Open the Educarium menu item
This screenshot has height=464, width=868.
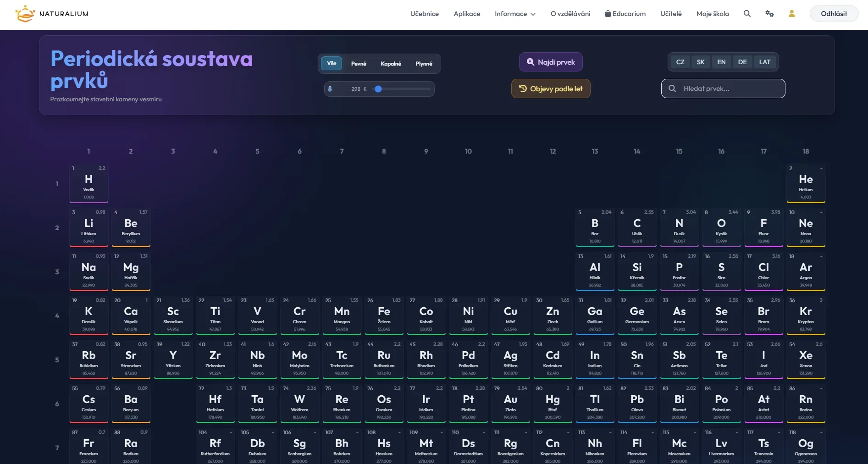tap(625, 14)
